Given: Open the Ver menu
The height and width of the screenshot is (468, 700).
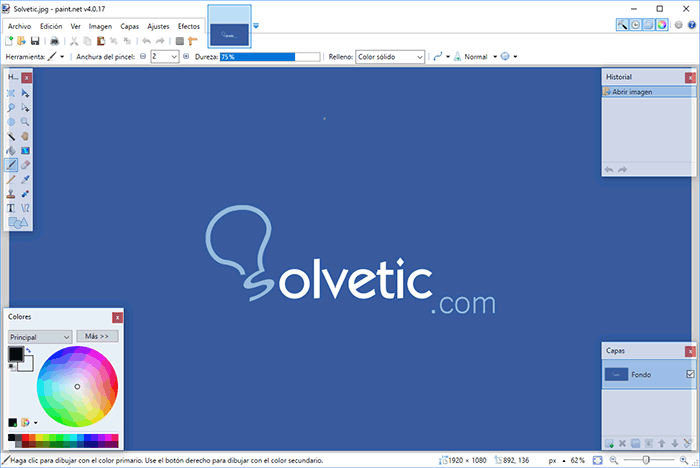Looking at the screenshot, I should click(75, 26).
